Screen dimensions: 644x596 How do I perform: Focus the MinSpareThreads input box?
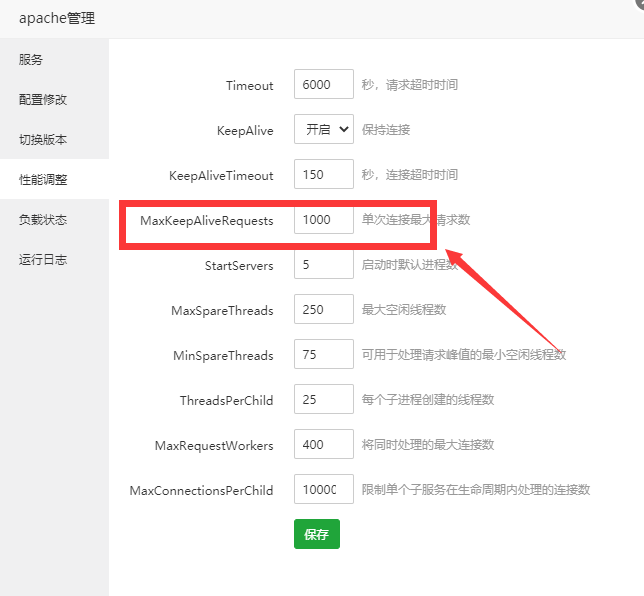point(323,355)
